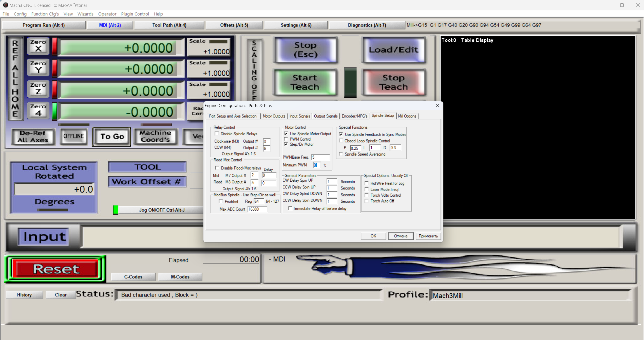Click the Load/Edit button
This screenshot has height=340, width=644.
tap(394, 50)
